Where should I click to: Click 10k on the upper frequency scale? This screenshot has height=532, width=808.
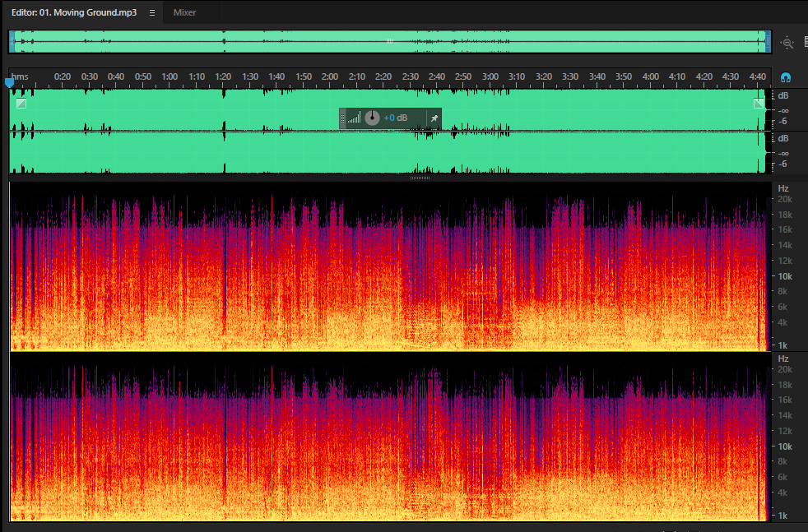click(x=785, y=276)
